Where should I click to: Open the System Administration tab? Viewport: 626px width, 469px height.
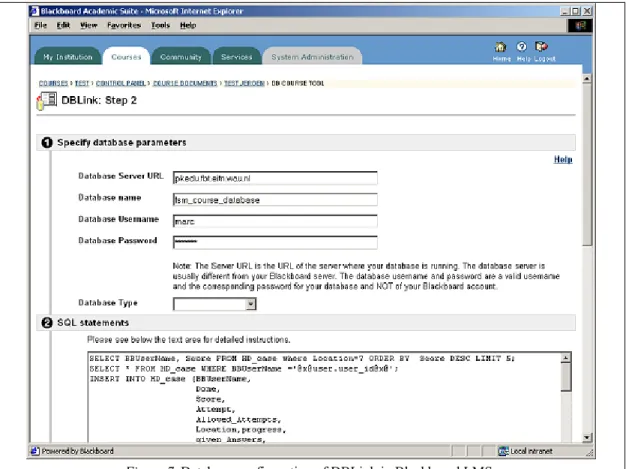click(x=312, y=57)
